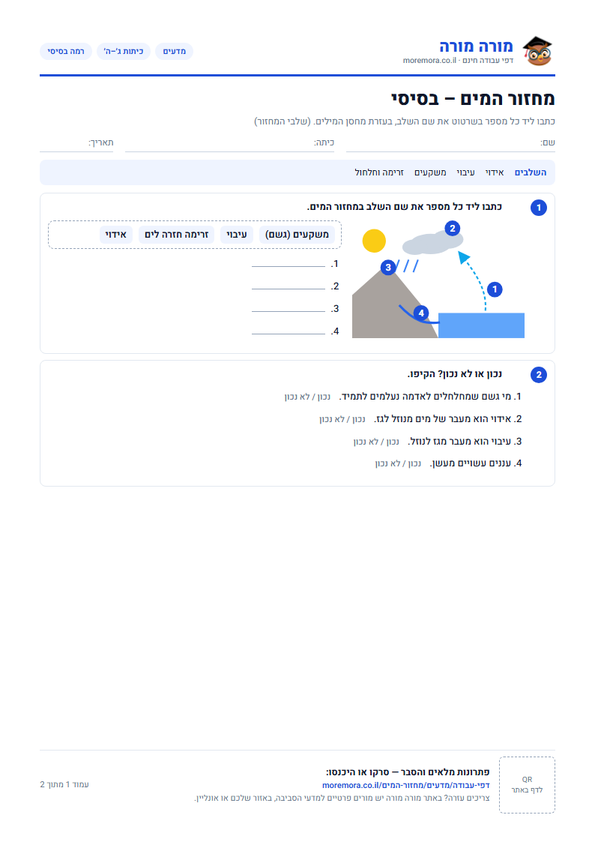595x842 pixels.
Task: Click the word bank chip עיבוי
Action: click(x=236, y=235)
